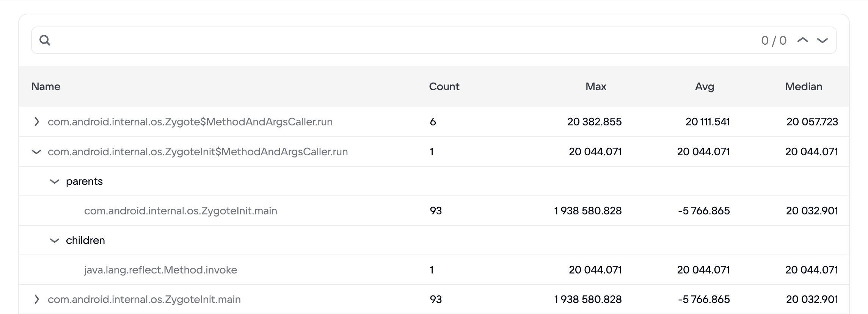Collapse the parents section
Image resolution: width=868 pixels, height=314 pixels.
55,181
